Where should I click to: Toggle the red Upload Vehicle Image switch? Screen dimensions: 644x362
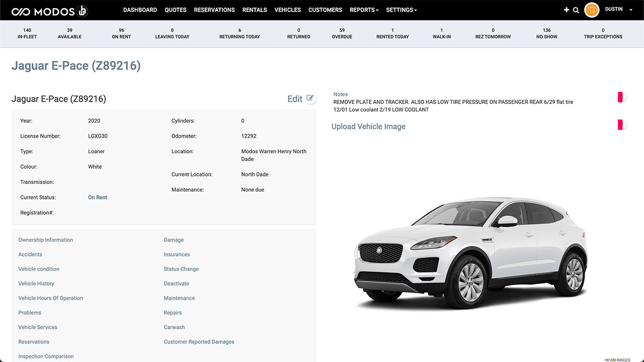622,125
